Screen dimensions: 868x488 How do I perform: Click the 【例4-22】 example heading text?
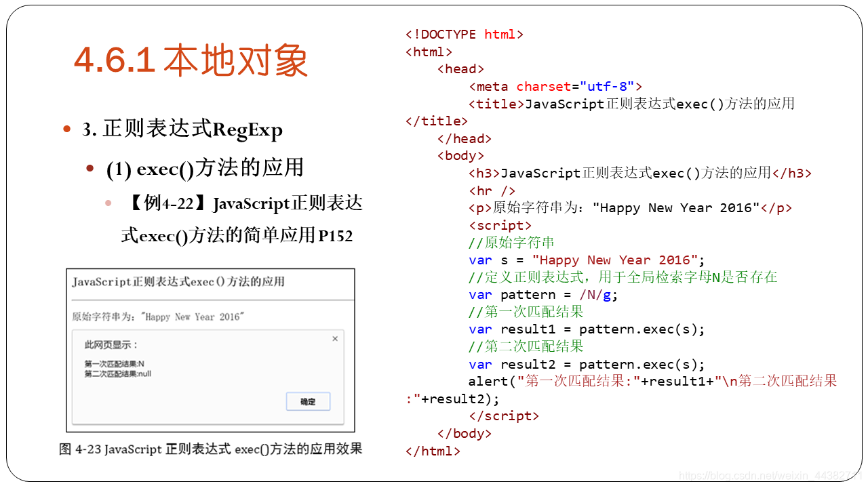click(243, 218)
